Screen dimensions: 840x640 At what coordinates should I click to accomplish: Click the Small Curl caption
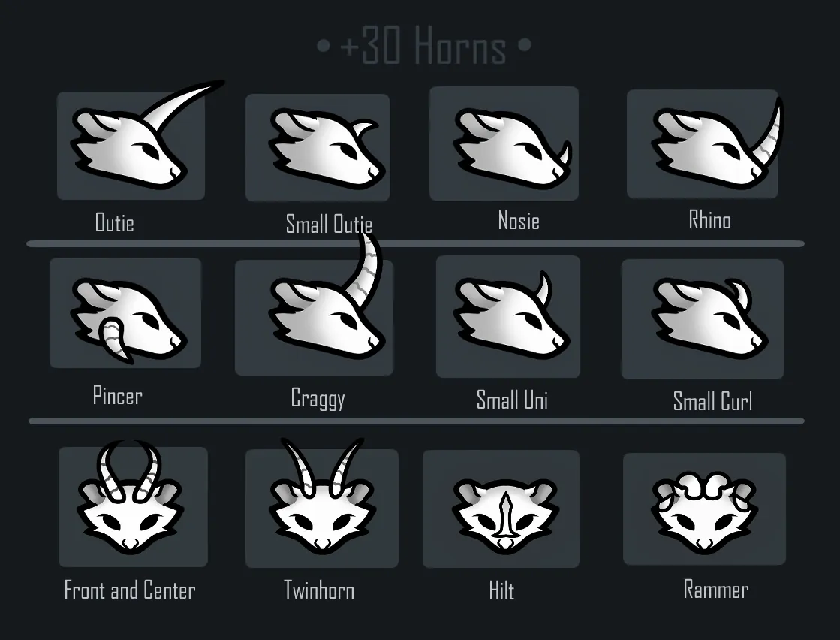tap(712, 401)
